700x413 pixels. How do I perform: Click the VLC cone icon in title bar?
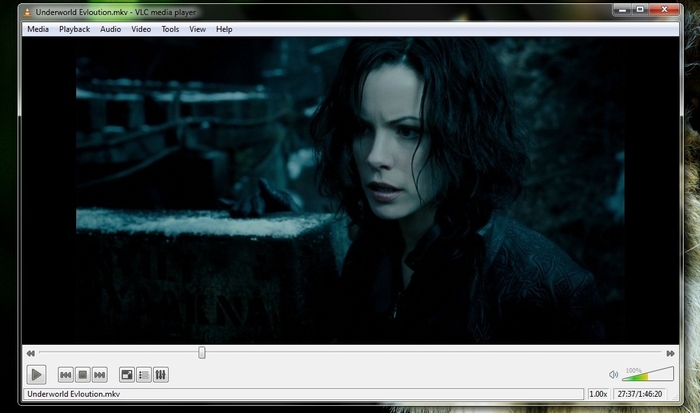pyautogui.click(x=27, y=12)
